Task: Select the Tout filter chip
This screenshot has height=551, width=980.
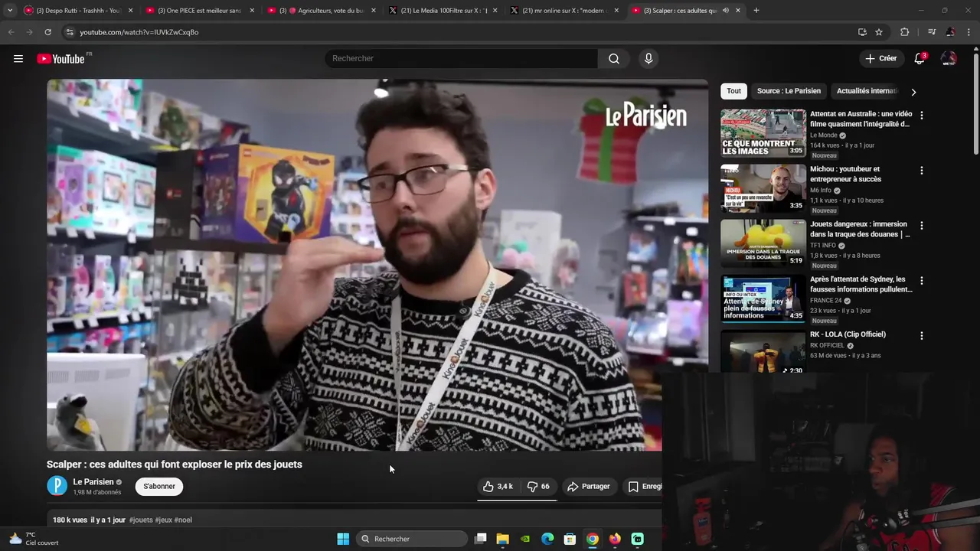Action: [734, 91]
